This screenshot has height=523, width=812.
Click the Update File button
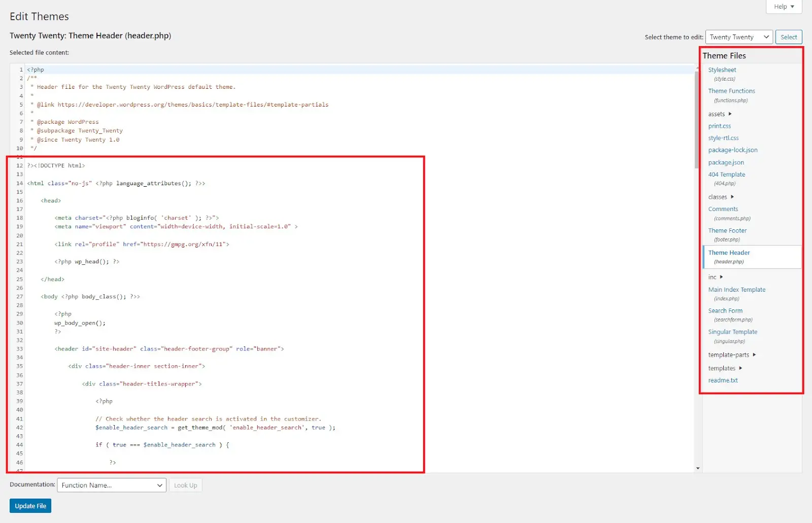pos(30,505)
